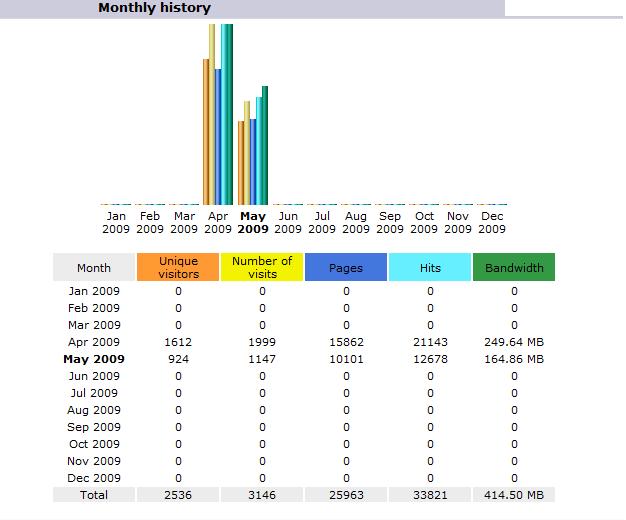Image resolution: width=626 pixels, height=520 pixels.
Task: Click the May dark green bandwidth bar
Action: pos(265,145)
